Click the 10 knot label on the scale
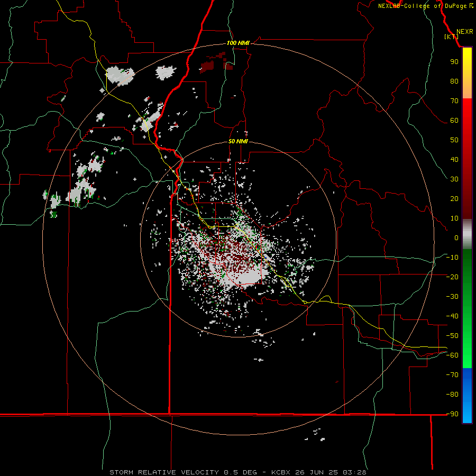 [454, 218]
